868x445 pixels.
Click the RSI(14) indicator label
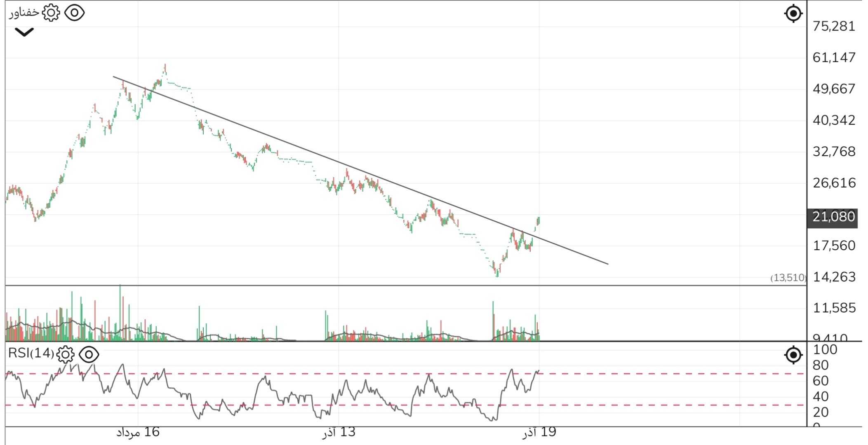(31, 353)
